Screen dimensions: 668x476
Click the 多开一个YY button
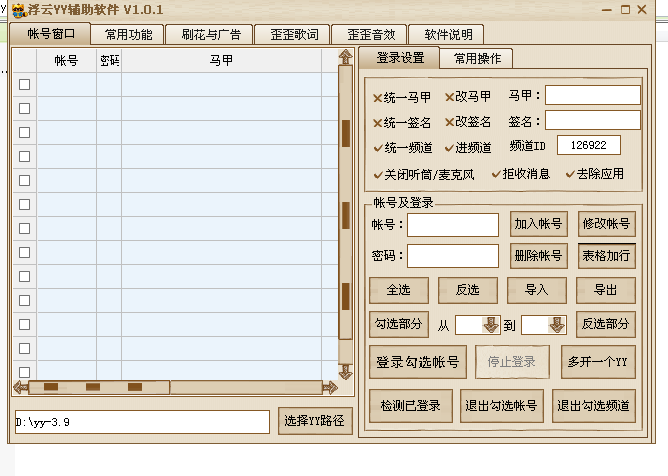coord(598,362)
